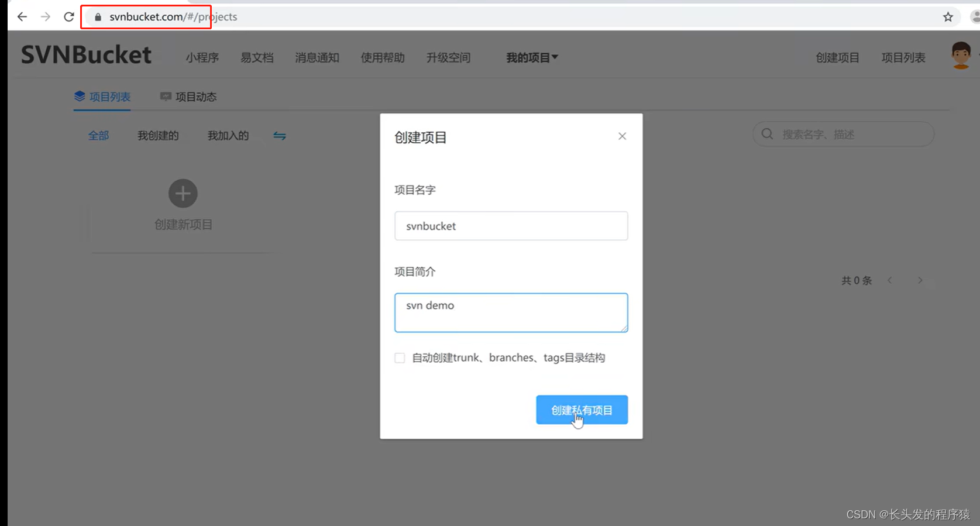The image size is (980, 526).
Task: Focus the 项目简介 textarea
Action: pyautogui.click(x=511, y=312)
